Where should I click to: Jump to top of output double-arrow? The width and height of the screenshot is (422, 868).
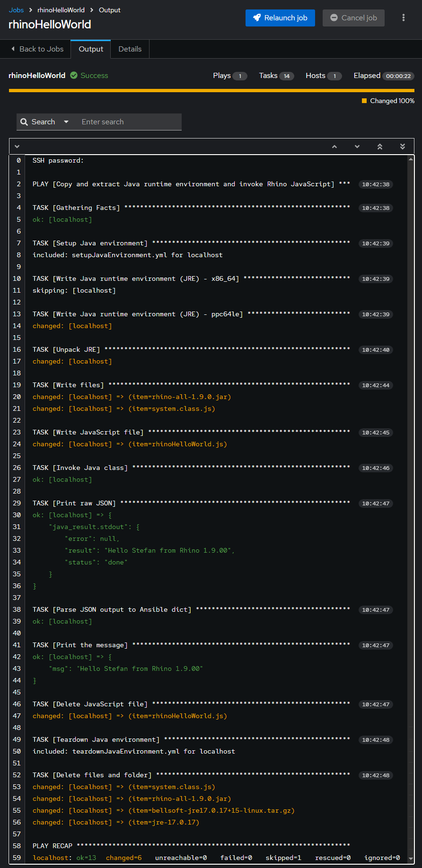pyautogui.click(x=380, y=147)
